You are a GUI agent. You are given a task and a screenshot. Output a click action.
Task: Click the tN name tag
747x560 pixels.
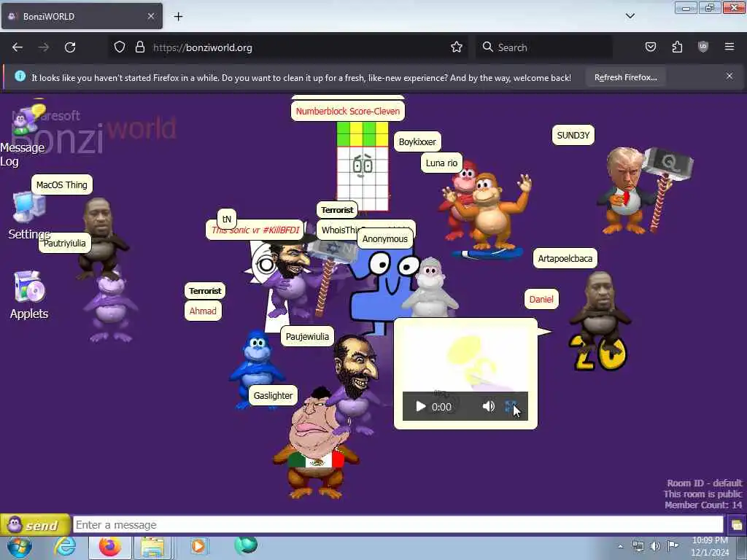(x=227, y=219)
